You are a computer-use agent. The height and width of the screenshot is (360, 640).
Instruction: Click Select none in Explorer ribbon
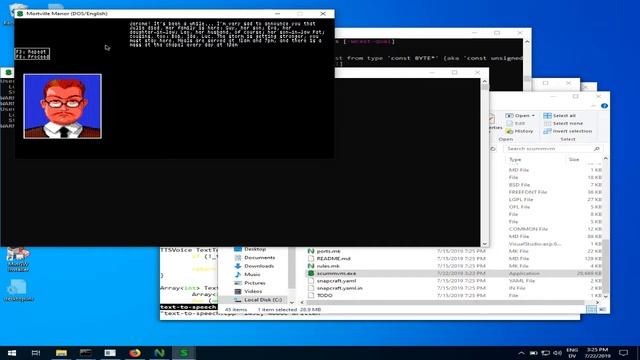pos(563,123)
